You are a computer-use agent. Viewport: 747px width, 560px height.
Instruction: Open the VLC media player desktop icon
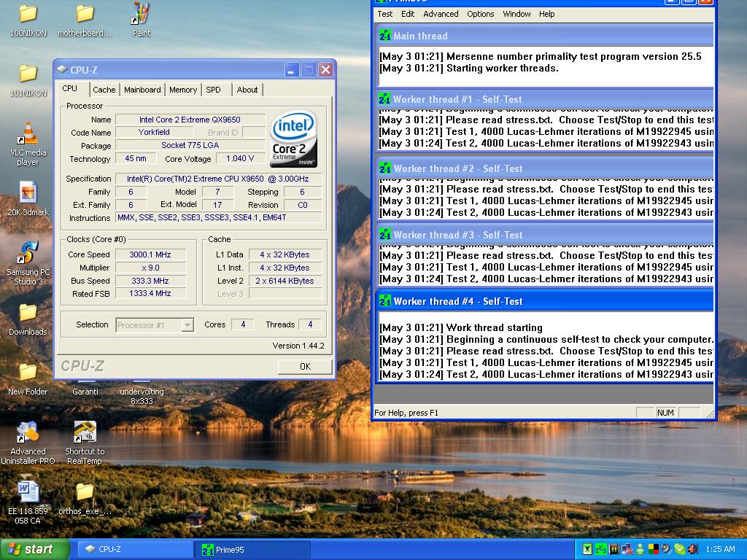click(28, 134)
